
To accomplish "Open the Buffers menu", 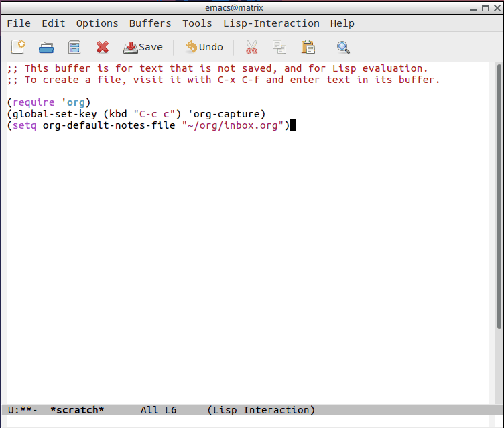I will [x=150, y=23].
